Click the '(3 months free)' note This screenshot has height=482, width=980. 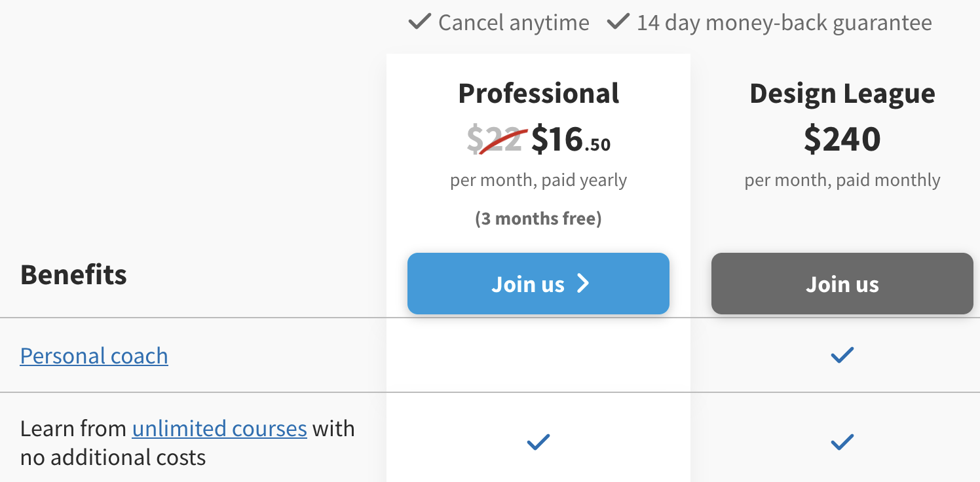point(538,218)
